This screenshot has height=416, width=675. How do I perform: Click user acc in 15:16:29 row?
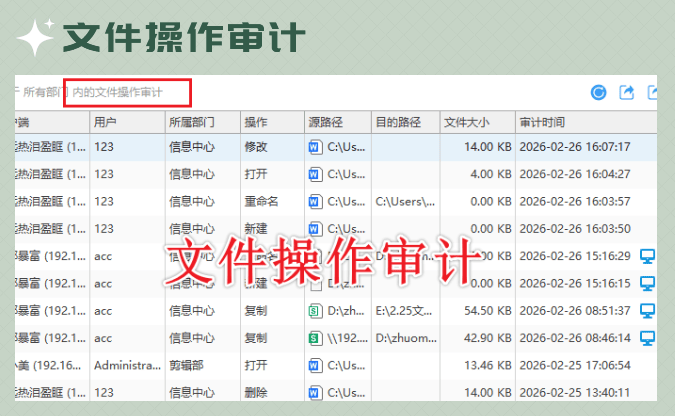point(103,257)
